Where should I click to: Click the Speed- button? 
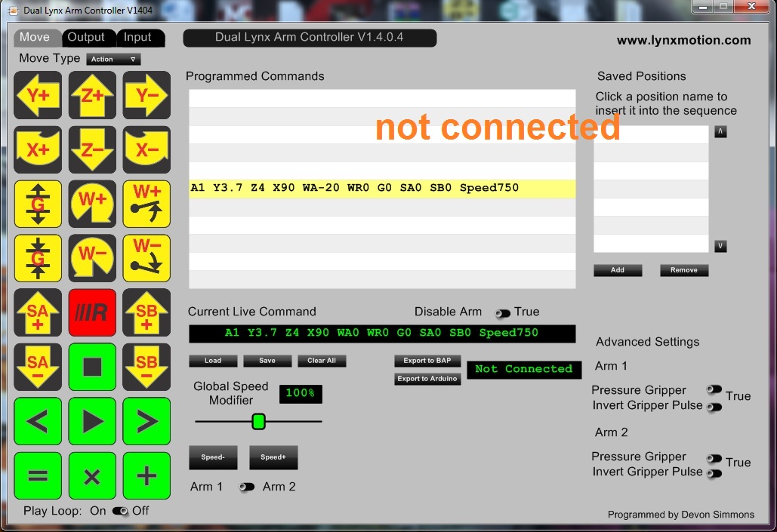pos(213,457)
